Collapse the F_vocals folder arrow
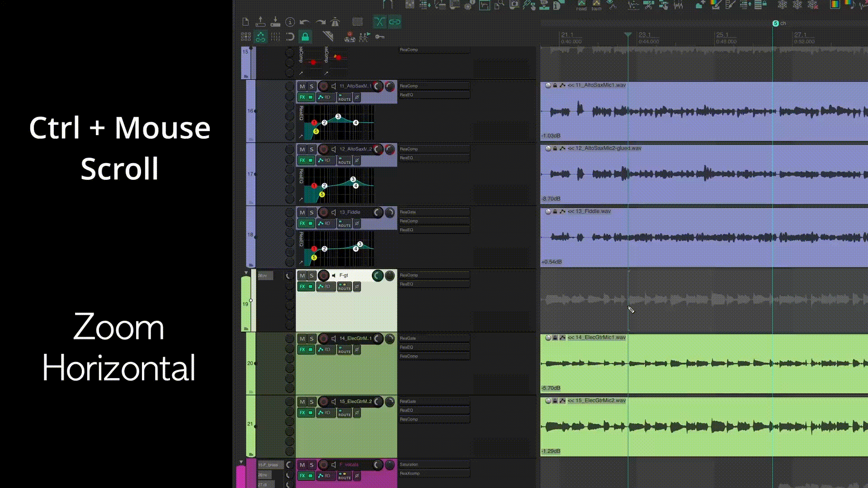The width and height of the screenshot is (868, 488). pos(241,462)
